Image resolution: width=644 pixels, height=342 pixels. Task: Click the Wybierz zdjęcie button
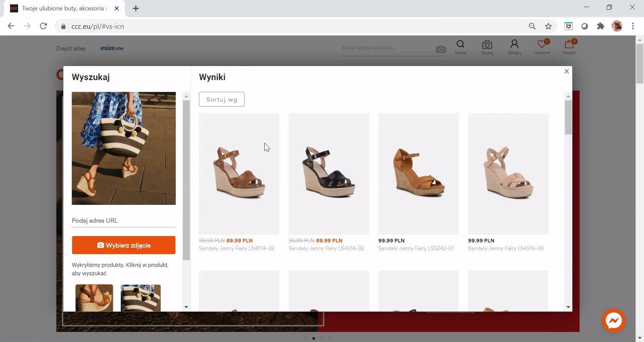[124, 245]
